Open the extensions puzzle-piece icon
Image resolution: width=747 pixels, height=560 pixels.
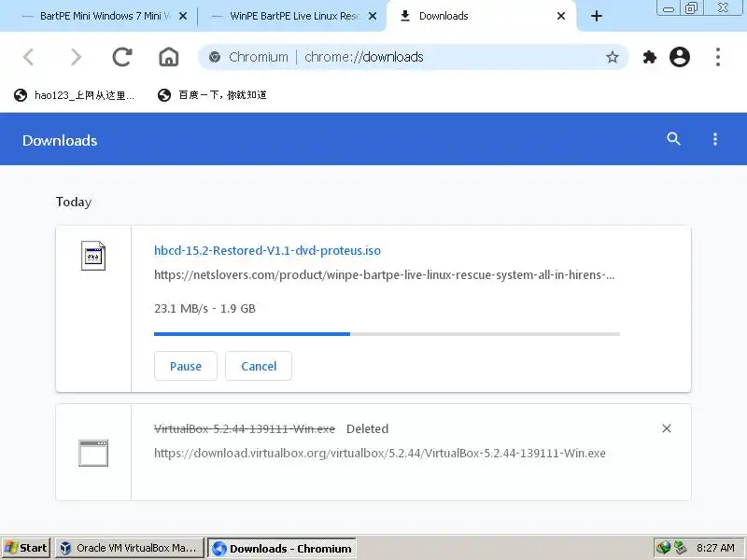click(649, 57)
